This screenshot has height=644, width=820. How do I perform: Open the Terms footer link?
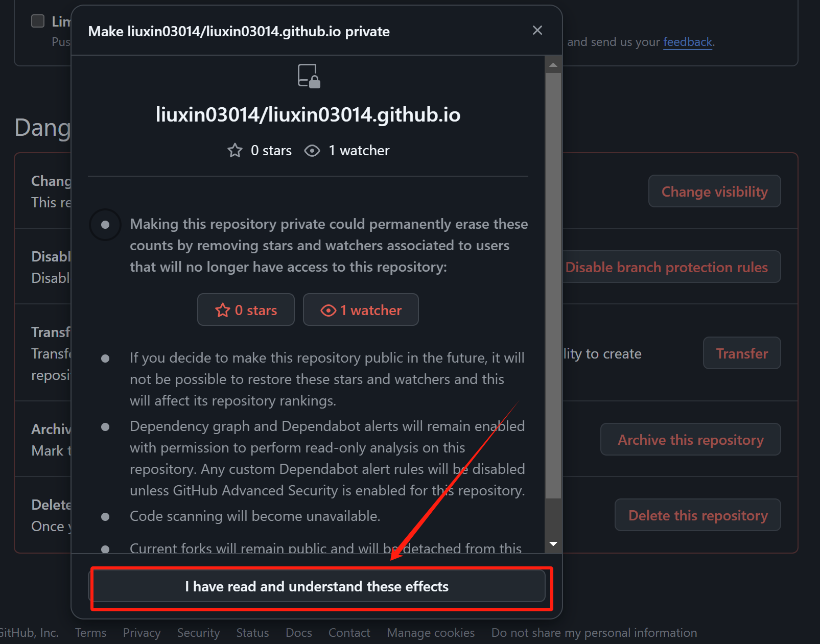(91, 633)
